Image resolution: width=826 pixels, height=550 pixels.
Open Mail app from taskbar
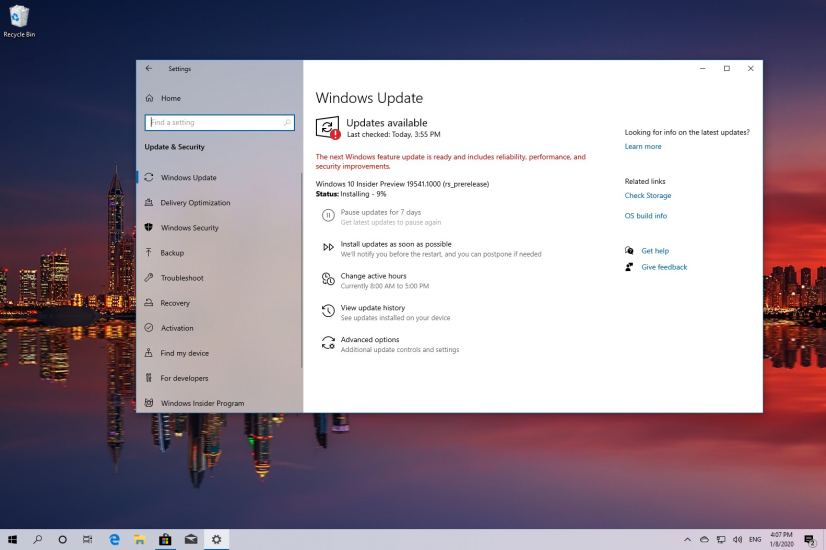click(191, 539)
